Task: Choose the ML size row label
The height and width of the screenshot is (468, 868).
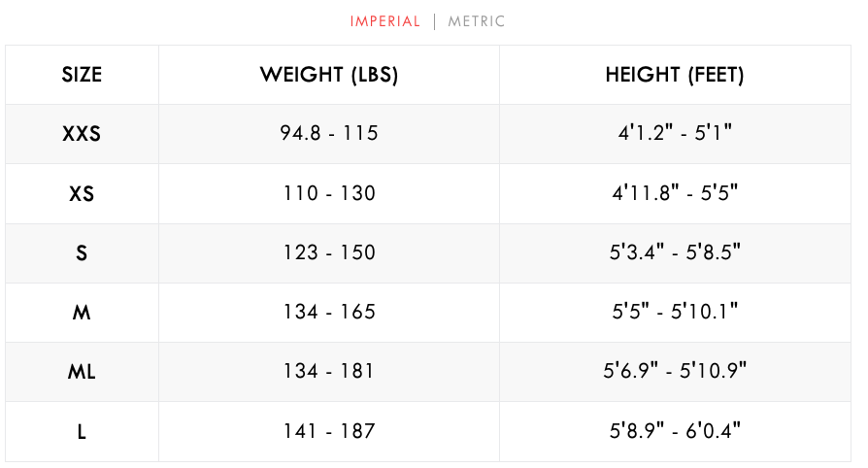Action: coord(82,371)
